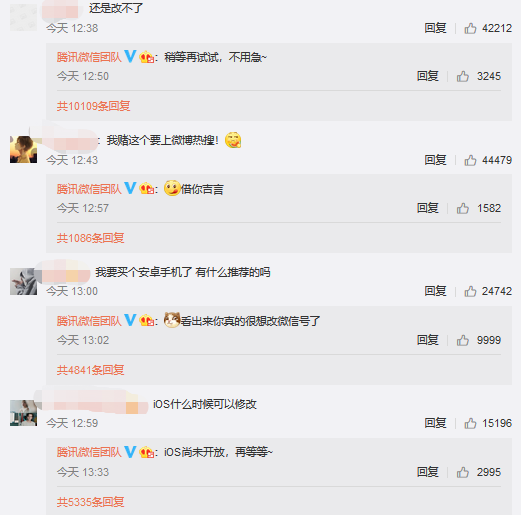Like the '借你吉言' reply with 1582 likes
The width and height of the screenshot is (521, 515).
(x=463, y=208)
